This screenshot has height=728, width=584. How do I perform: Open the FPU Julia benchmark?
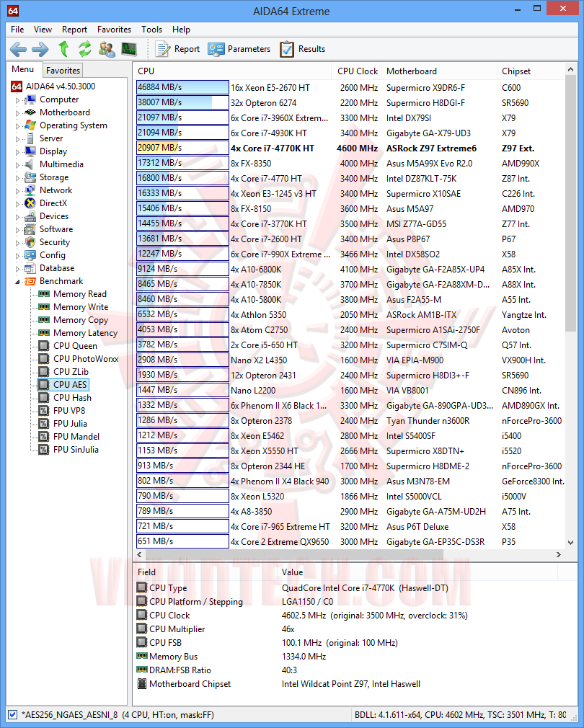[x=70, y=425]
